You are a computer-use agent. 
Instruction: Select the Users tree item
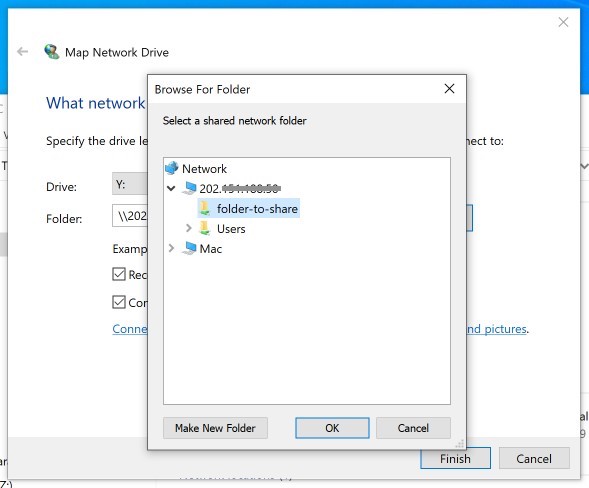231,229
